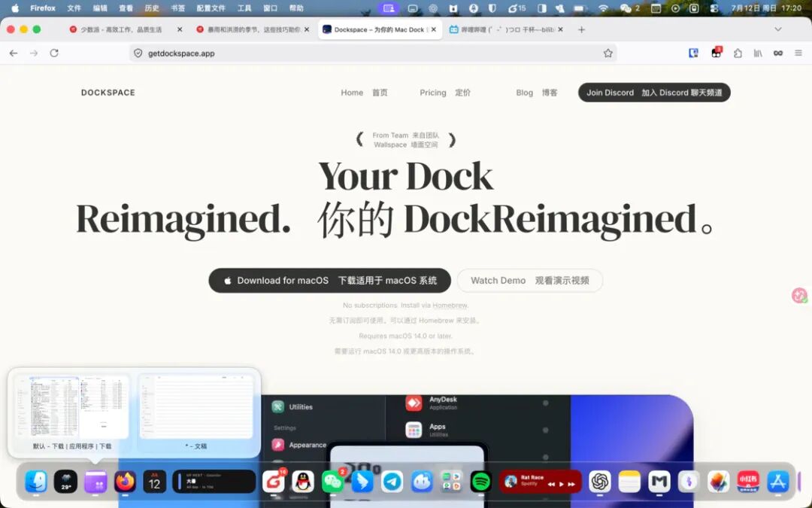The height and width of the screenshot is (508, 812).
Task: Expand the list-all-tabs chevron
Action: tap(778, 29)
